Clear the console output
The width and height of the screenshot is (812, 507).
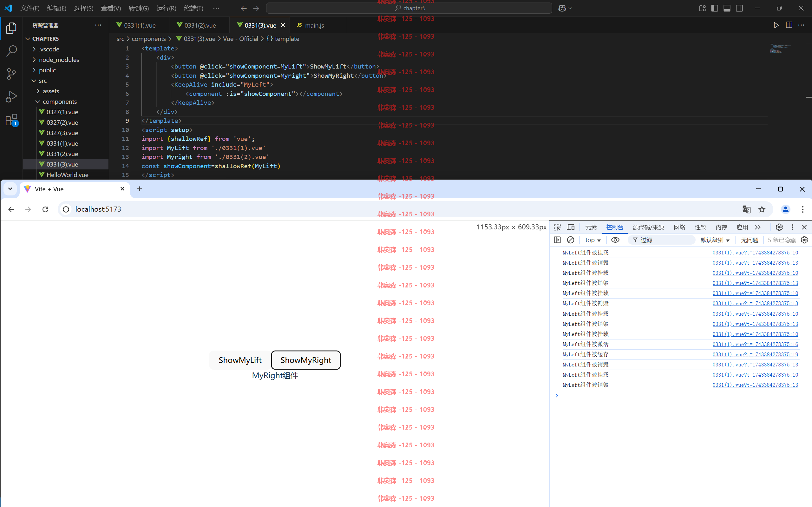click(x=570, y=240)
